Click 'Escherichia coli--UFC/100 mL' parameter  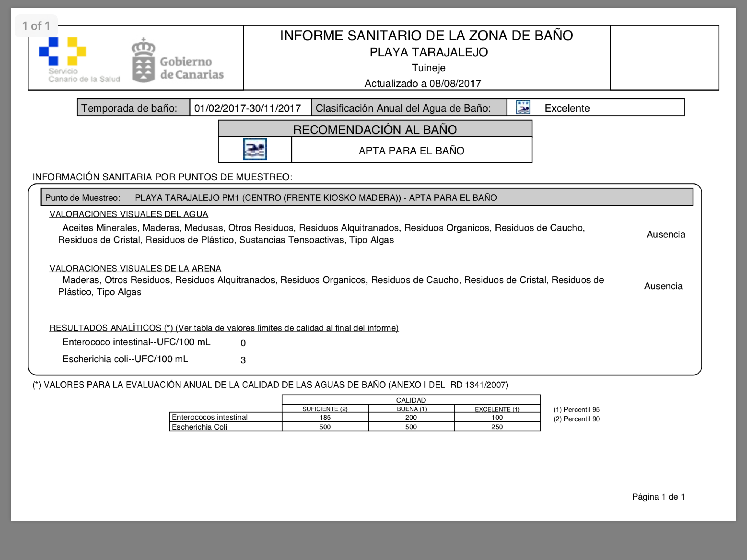tap(125, 359)
